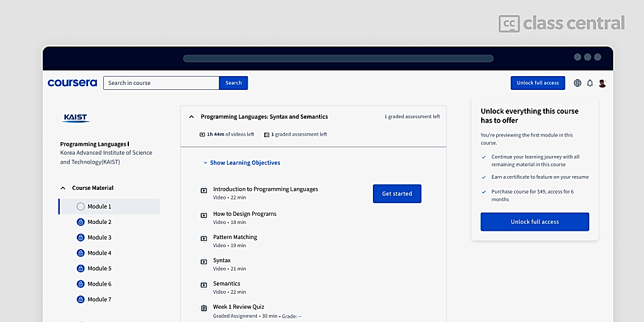Click lock icon of Module 6
The image size is (644, 322).
[80, 284]
